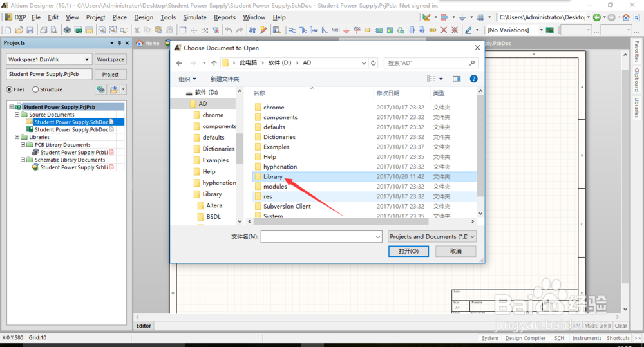Click the 打开(O) button
Viewport: 644px width, 347px height.
point(409,251)
